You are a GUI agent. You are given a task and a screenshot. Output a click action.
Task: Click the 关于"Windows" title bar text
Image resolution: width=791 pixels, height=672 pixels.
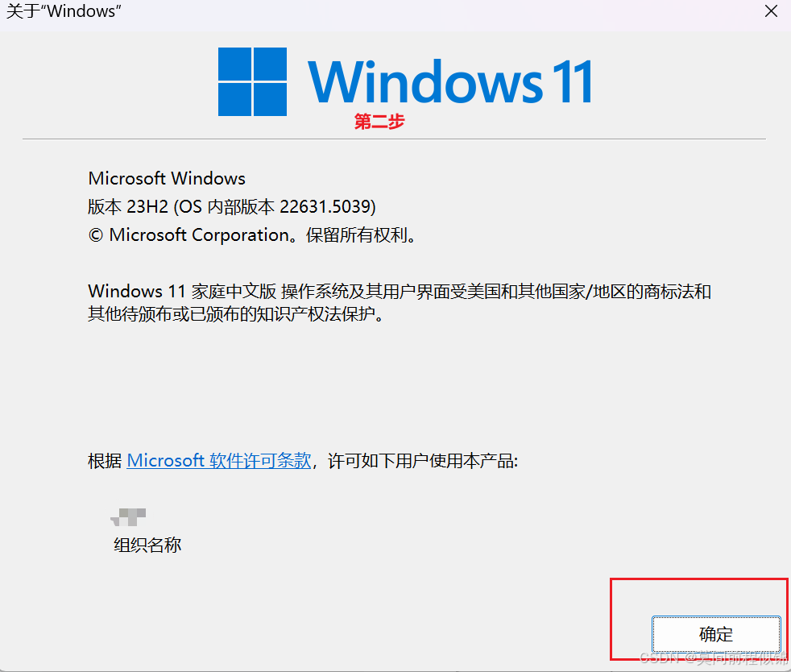coord(64,11)
